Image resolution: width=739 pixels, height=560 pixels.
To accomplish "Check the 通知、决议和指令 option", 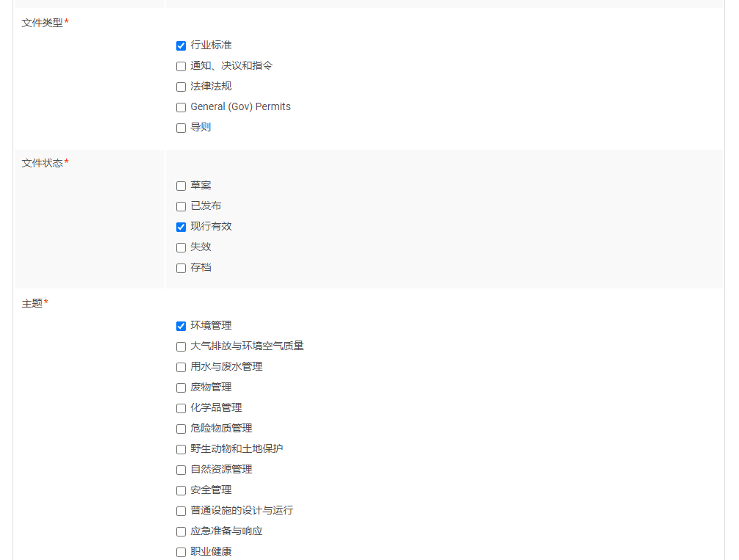I will [181, 66].
